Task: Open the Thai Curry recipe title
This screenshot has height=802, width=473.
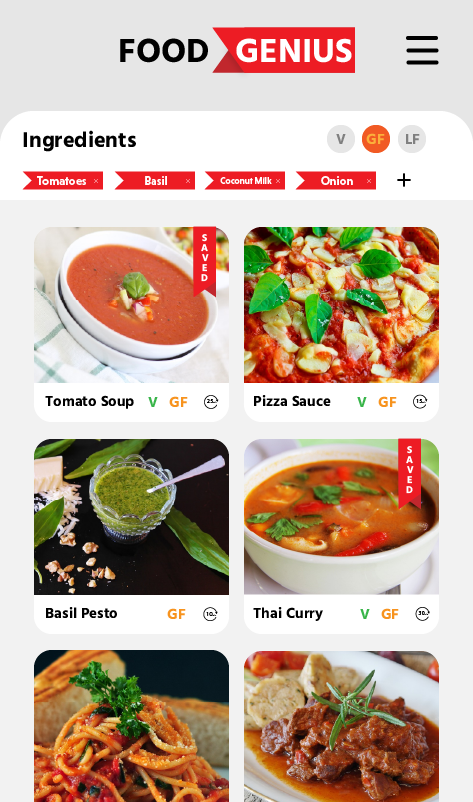Action: click(x=288, y=613)
